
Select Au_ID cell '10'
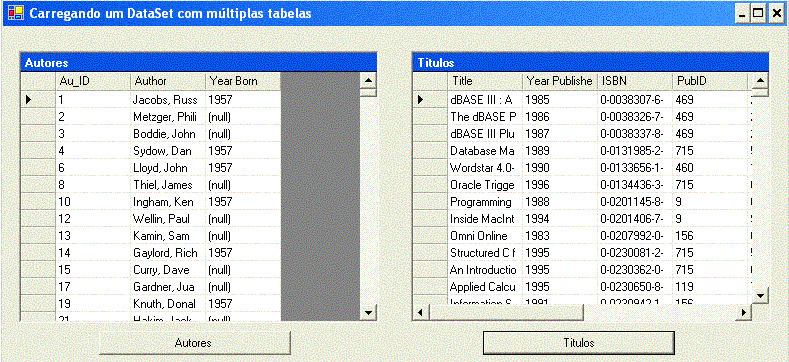point(93,202)
